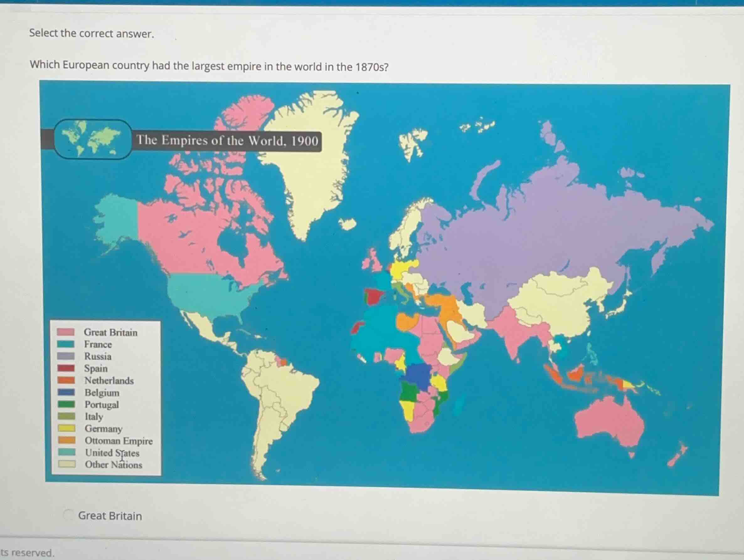Click the Portugal green legend swatch
The width and height of the screenshot is (744, 560).
tap(66, 404)
